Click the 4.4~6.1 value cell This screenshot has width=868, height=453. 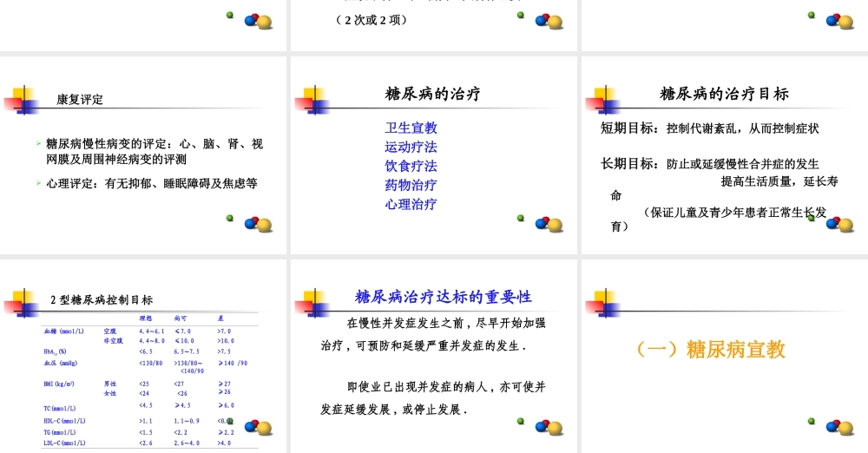(x=152, y=332)
